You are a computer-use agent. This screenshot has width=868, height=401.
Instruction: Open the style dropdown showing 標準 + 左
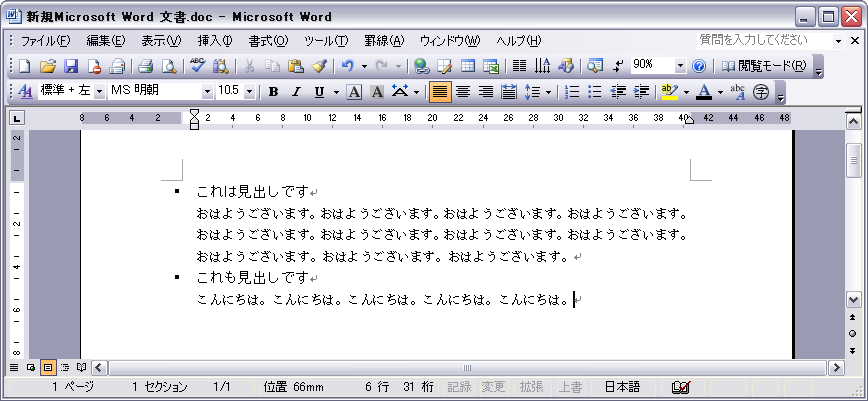99,92
